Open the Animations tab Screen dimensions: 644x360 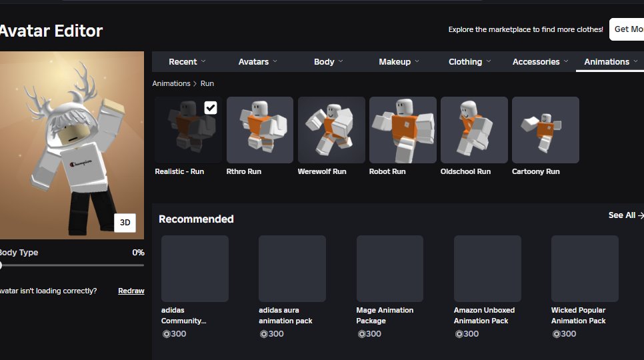611,61
